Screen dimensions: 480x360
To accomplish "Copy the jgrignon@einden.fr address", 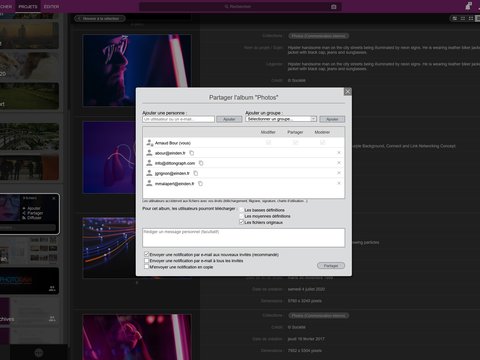I will [x=196, y=173].
